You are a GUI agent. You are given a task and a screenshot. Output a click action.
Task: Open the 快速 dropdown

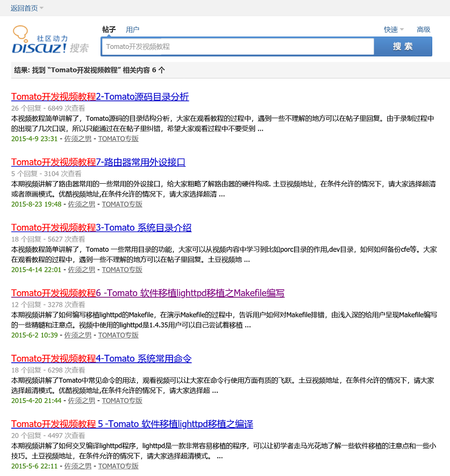point(394,30)
